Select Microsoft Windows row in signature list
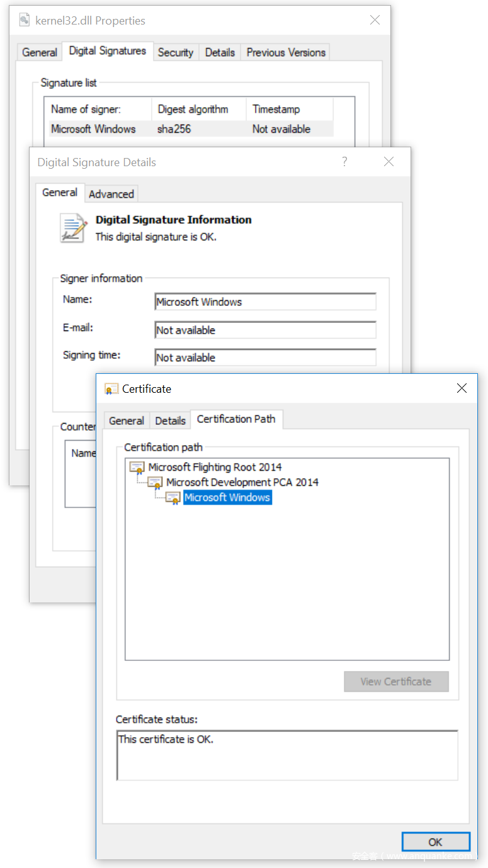The width and height of the screenshot is (488, 868). click(93, 129)
